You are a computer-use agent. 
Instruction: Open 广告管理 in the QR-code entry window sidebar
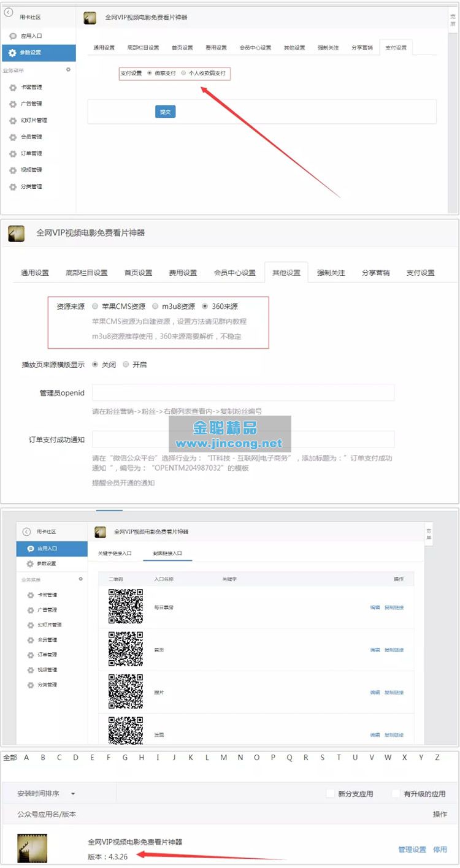pos(47,610)
